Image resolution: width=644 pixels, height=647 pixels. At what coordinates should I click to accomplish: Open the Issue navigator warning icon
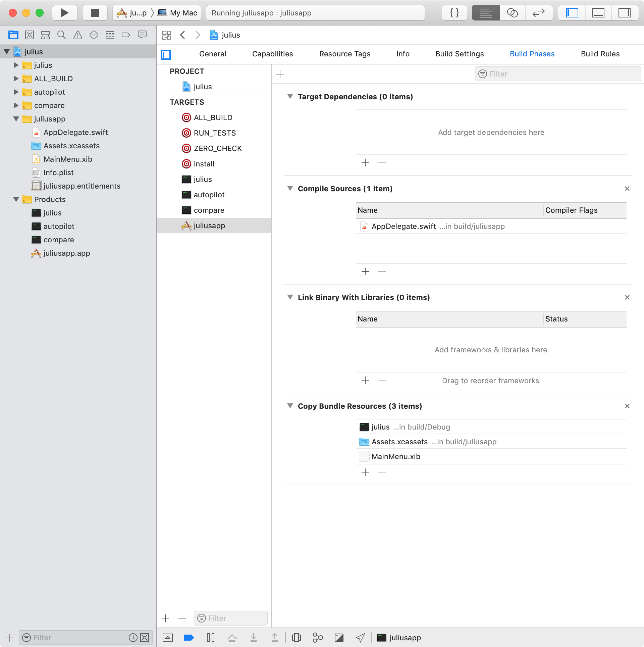[x=78, y=35]
